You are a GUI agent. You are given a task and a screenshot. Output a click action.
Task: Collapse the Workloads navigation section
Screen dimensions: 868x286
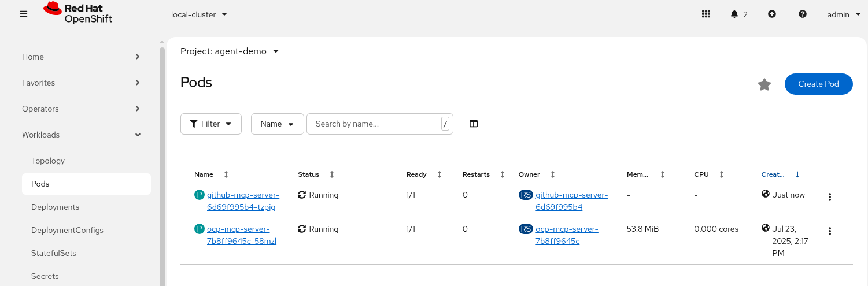pos(81,135)
